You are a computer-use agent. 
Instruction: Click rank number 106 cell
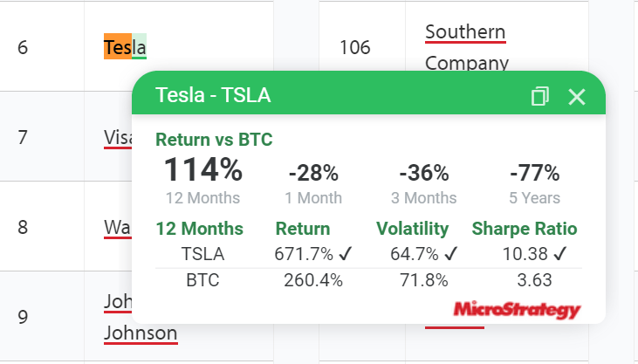355,46
